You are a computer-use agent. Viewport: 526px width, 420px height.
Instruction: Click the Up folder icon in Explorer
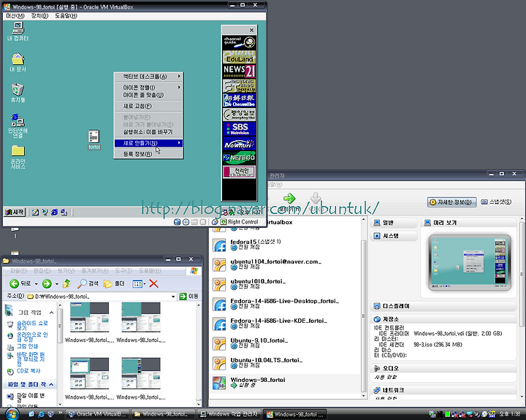66,284
